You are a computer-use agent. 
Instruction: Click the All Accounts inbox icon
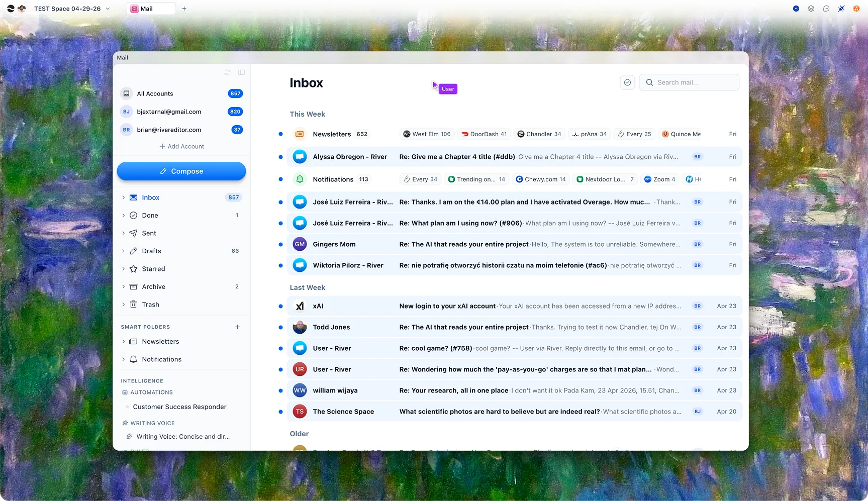(127, 93)
